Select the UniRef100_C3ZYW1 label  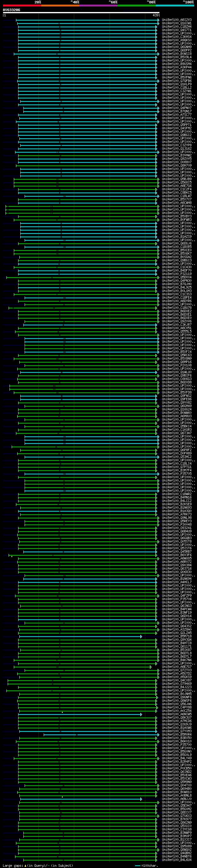coord(176,91)
